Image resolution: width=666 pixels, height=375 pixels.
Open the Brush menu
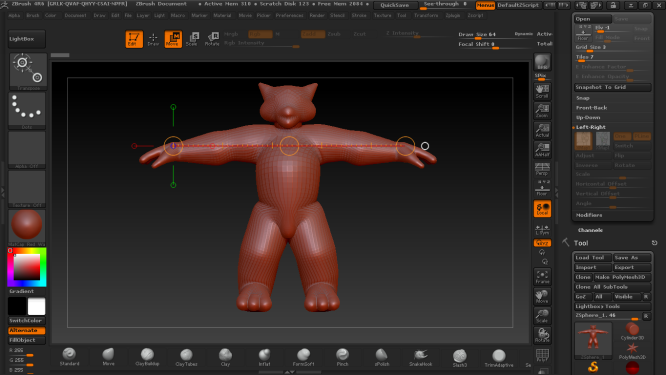[33, 15]
